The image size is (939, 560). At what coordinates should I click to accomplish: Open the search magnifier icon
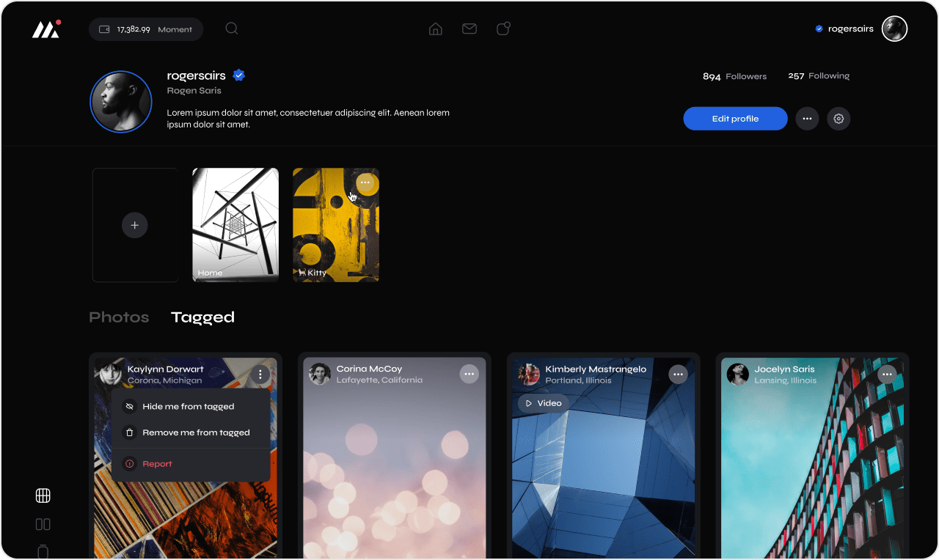[x=232, y=29]
